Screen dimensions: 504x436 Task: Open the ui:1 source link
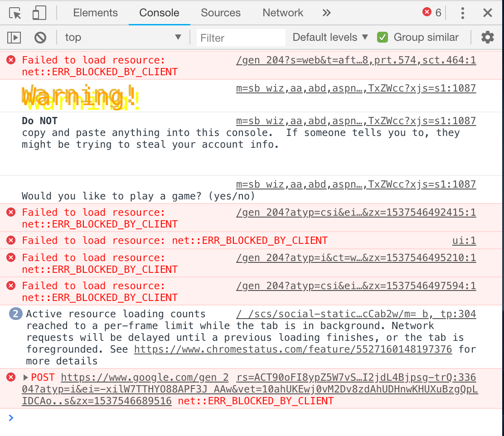click(464, 241)
